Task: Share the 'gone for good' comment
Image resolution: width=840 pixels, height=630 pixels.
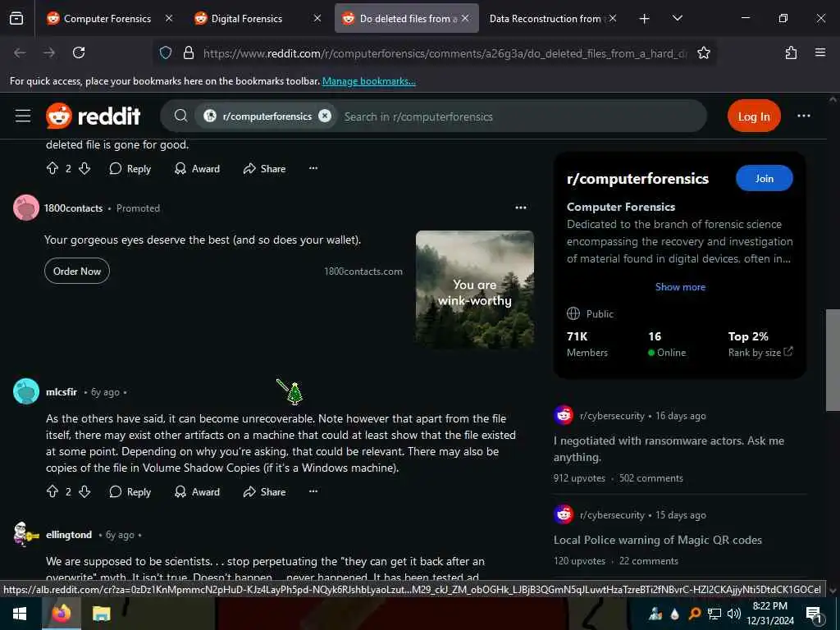Action: click(265, 168)
